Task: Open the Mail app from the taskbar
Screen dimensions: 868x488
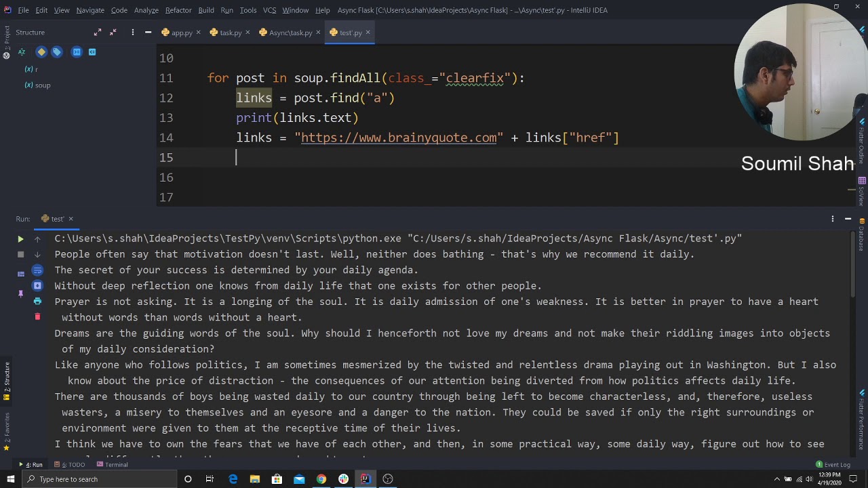Action: (x=299, y=479)
